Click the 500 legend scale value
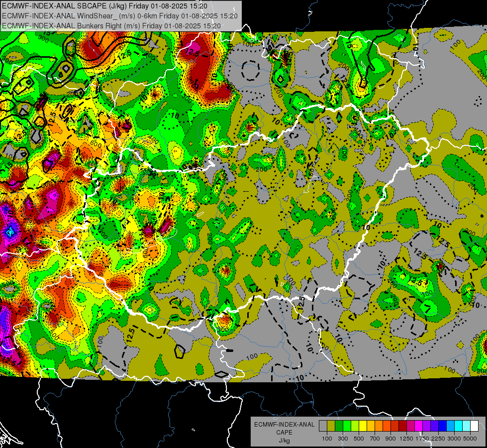 pos(359,439)
